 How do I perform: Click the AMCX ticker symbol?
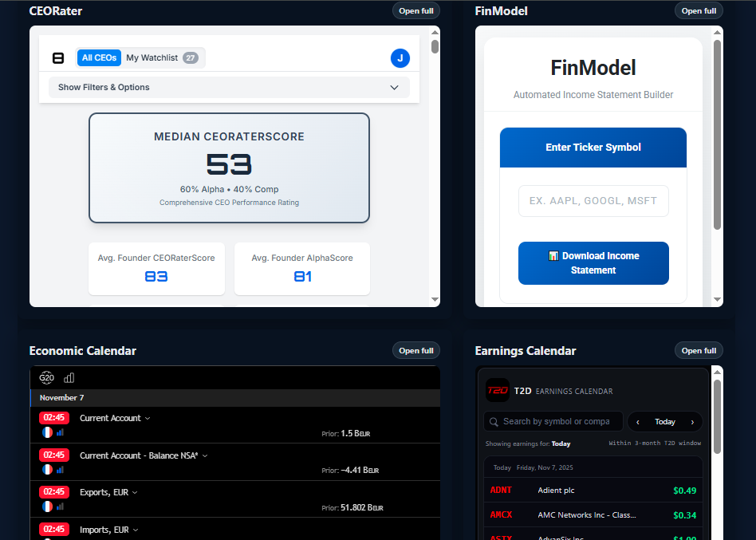click(501, 515)
